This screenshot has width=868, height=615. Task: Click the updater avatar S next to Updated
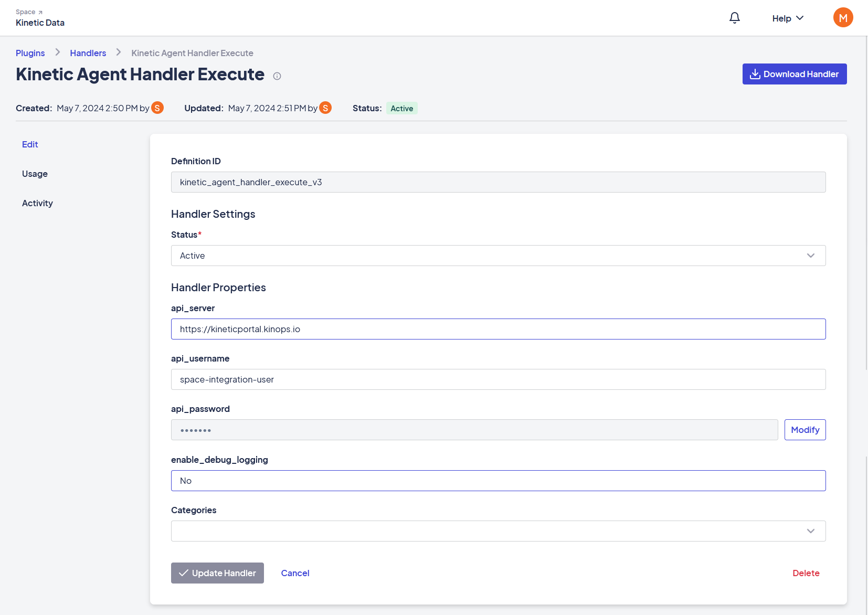325,108
